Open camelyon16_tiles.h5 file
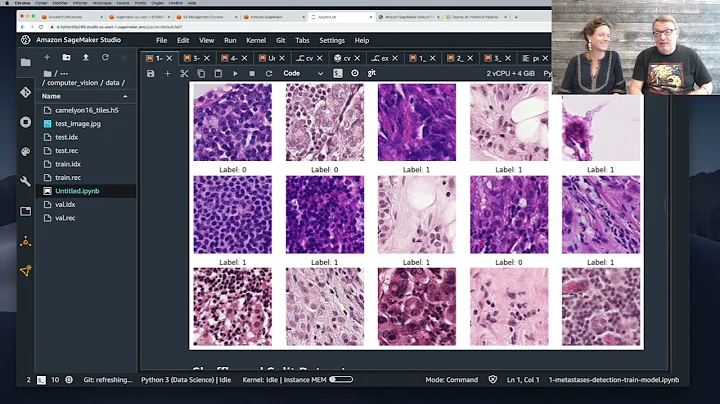This screenshot has height=404, width=720. click(x=86, y=110)
